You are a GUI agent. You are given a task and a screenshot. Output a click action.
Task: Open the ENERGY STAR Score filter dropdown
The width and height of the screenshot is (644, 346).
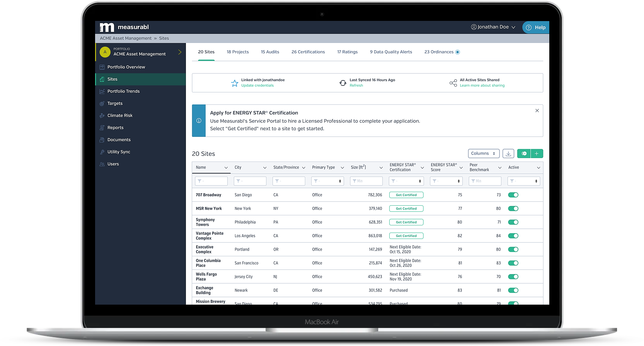tap(446, 181)
